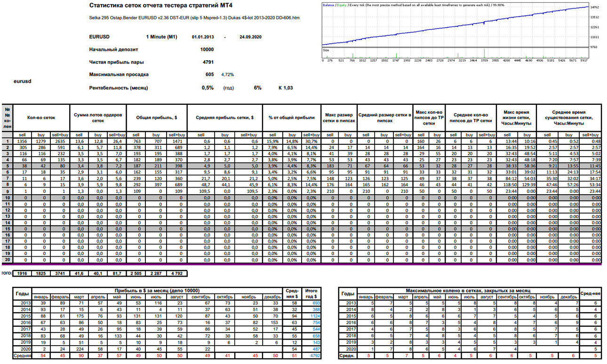Click the 'Среднее время существования сетки' header
The width and height of the screenshot is (607, 364).
568,117
